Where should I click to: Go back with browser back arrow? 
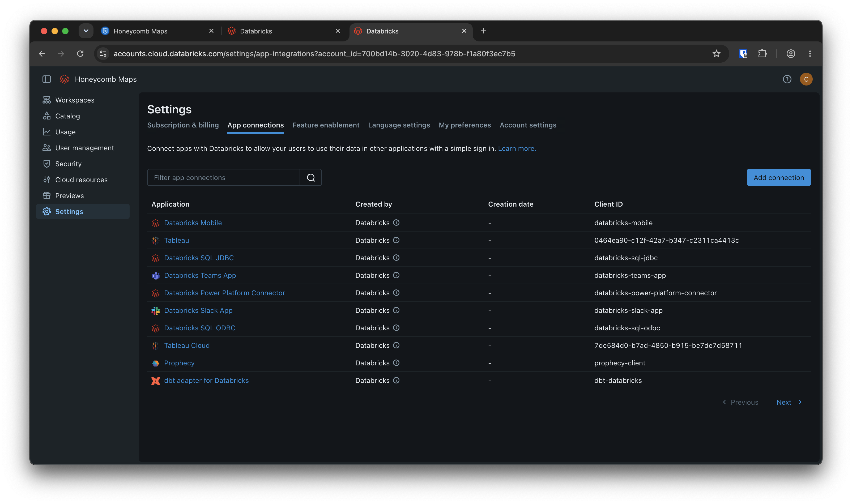pyautogui.click(x=42, y=54)
